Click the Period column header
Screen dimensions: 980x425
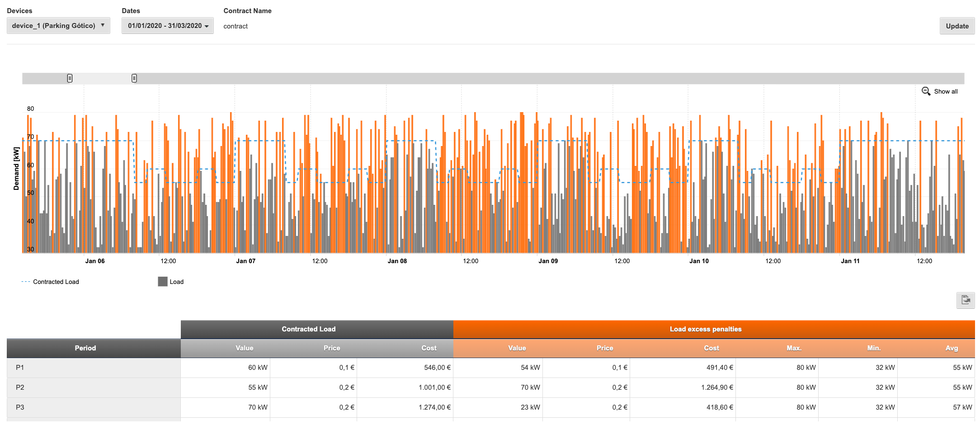[85, 348]
